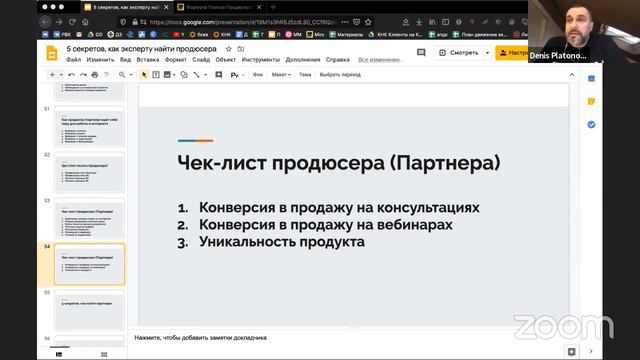Image resolution: width=640 pixels, height=360 pixels.
Task: Add a new slide with plus button
Action: pos(52,75)
